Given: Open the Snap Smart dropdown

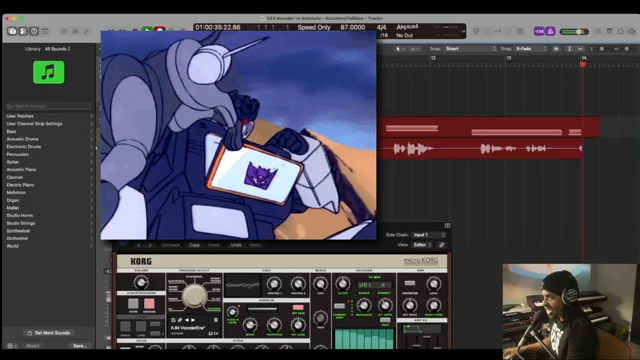Looking at the screenshot, I should click(x=470, y=49).
